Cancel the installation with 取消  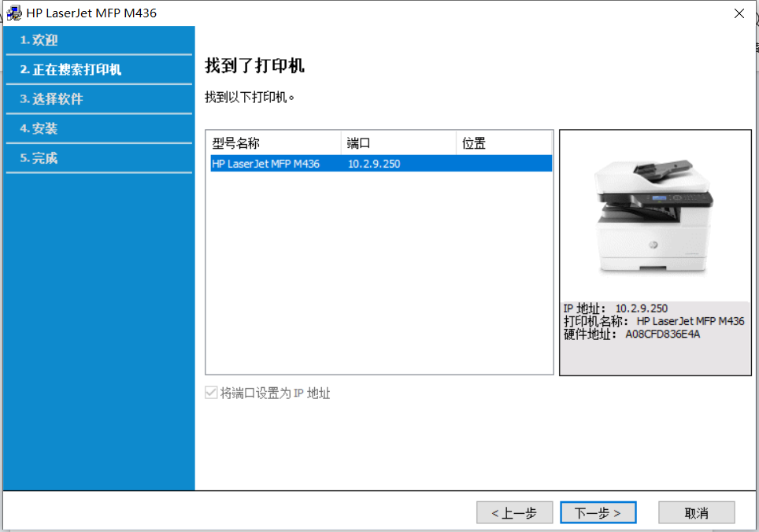pyautogui.click(x=696, y=513)
